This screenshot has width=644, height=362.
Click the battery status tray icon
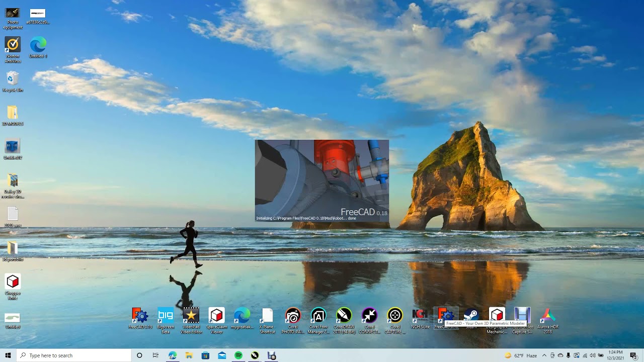point(601,355)
